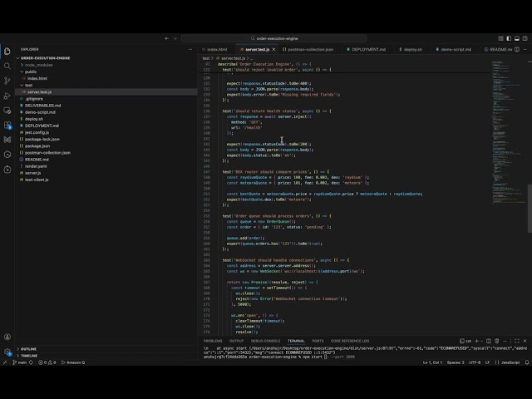Image resolution: width=532 pixels, height=399 pixels.
Task: Open Amazon Q status bar item
Action: click(x=73, y=362)
